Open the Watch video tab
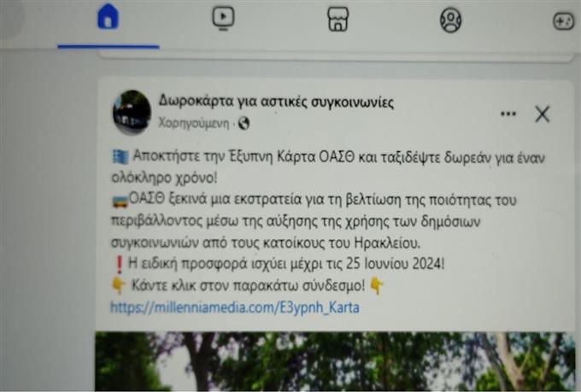The image size is (581, 392). pyautogui.click(x=223, y=19)
